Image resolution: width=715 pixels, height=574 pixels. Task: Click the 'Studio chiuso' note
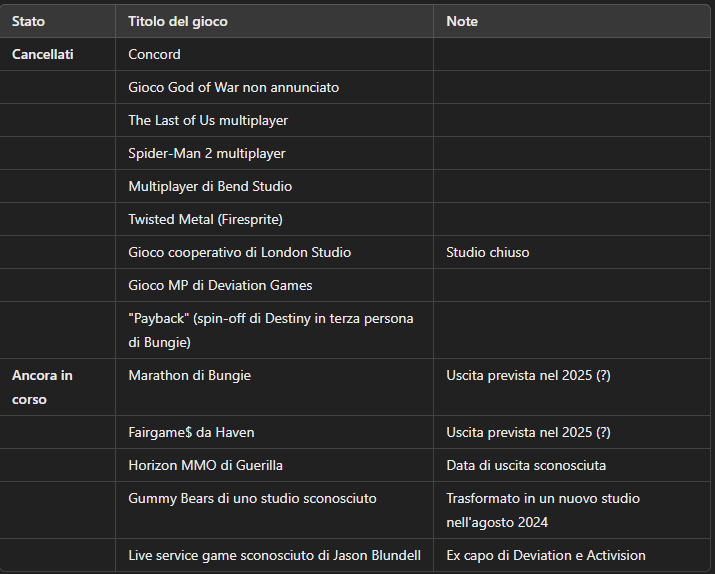(487, 252)
